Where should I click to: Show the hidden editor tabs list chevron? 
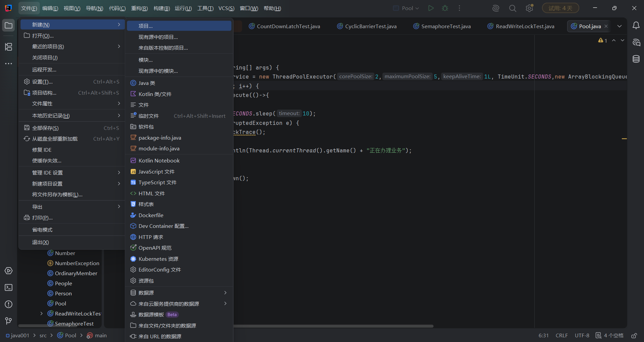[620, 26]
